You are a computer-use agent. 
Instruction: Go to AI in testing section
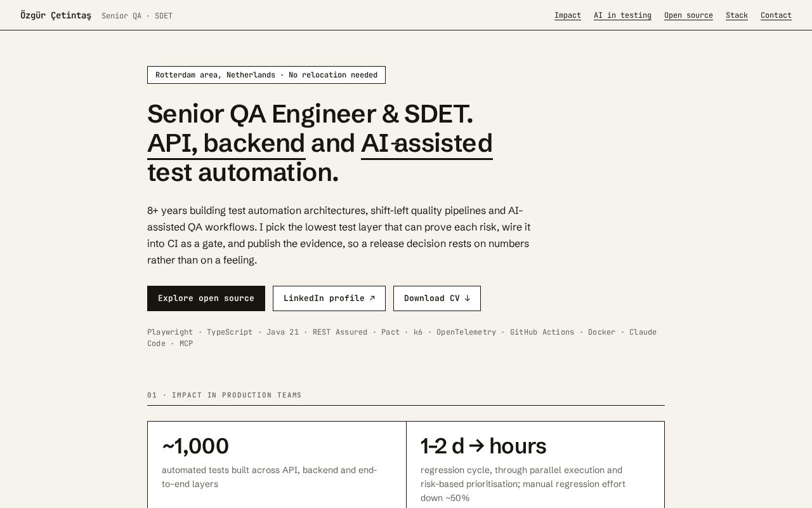click(x=622, y=15)
